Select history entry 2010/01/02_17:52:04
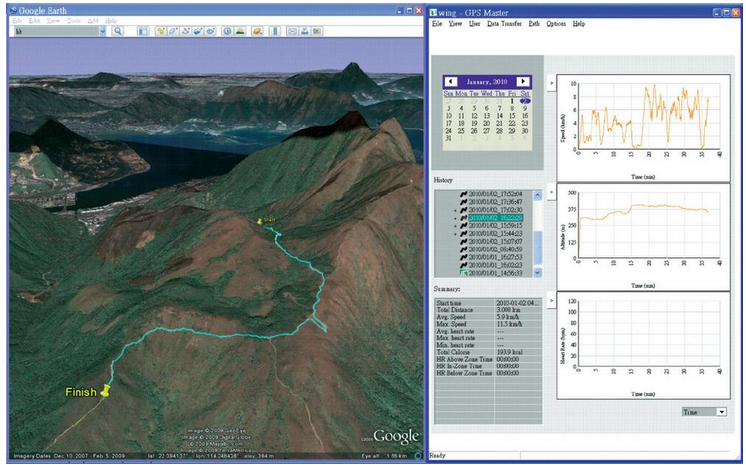This screenshot has height=465, width=746. [x=495, y=194]
